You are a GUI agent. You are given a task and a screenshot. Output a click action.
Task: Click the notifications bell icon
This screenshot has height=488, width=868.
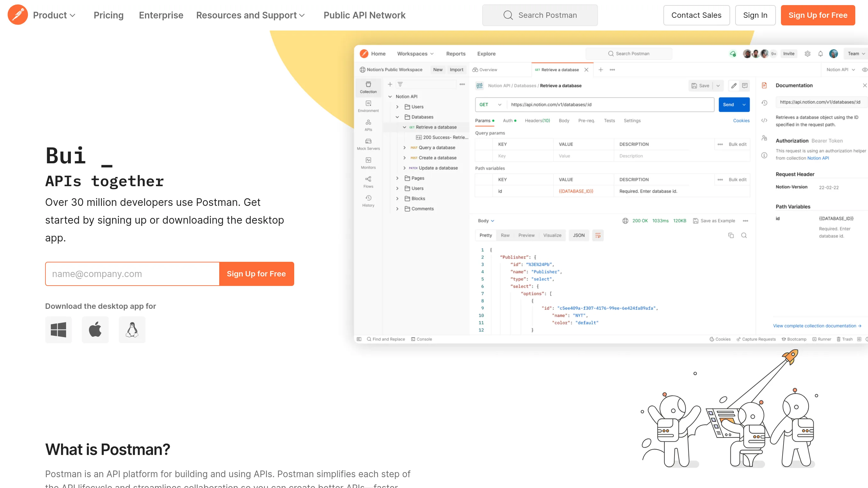coord(820,54)
